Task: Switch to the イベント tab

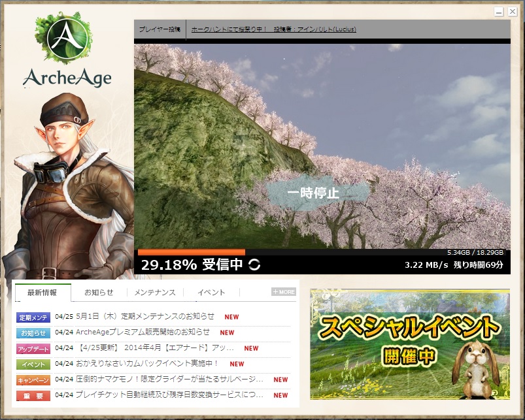Action: [211, 293]
